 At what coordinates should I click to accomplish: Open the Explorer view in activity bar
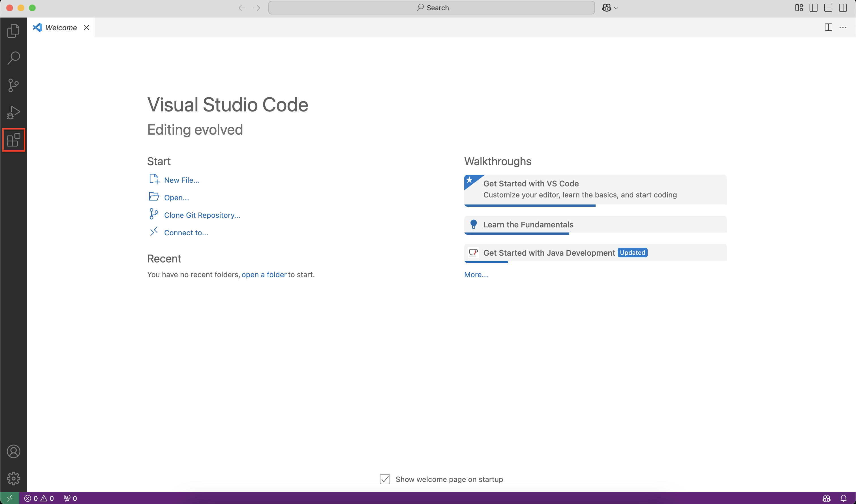tap(13, 31)
